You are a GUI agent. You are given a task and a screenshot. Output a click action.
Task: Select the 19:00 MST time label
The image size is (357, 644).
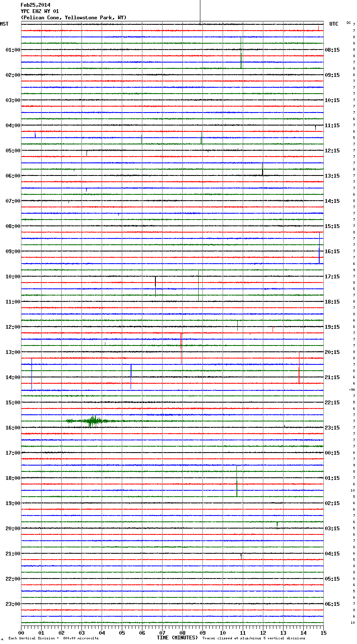(x=13, y=503)
